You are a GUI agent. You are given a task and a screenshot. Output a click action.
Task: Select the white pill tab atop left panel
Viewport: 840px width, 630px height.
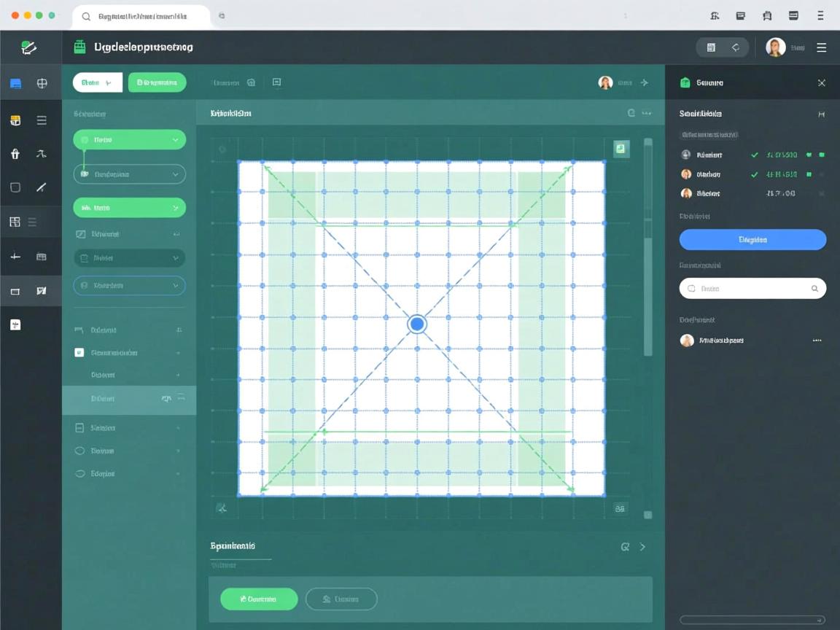pos(97,82)
